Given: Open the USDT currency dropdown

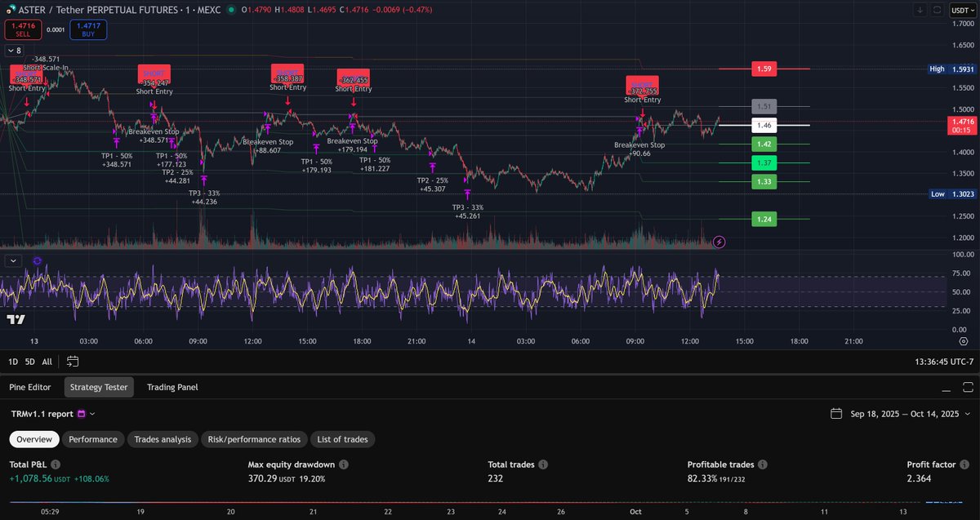Looking at the screenshot, I should click(x=961, y=10).
